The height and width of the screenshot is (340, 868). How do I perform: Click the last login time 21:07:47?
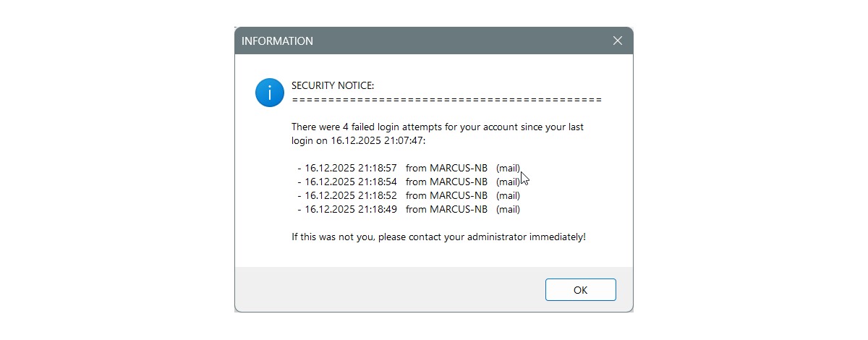[x=403, y=140]
